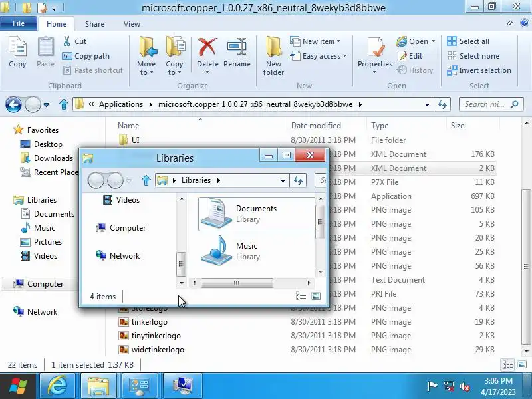
Task: Switch to the Home ribbon tab
Action: click(57, 24)
